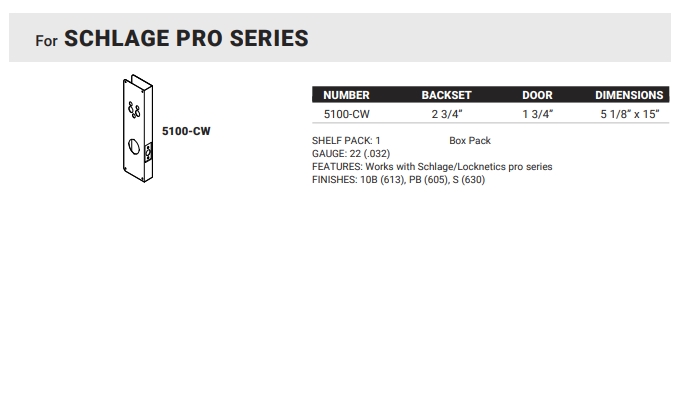Click the SCHLAGE PRO SERIES heading
This screenshot has width=678, height=393.
(x=186, y=38)
